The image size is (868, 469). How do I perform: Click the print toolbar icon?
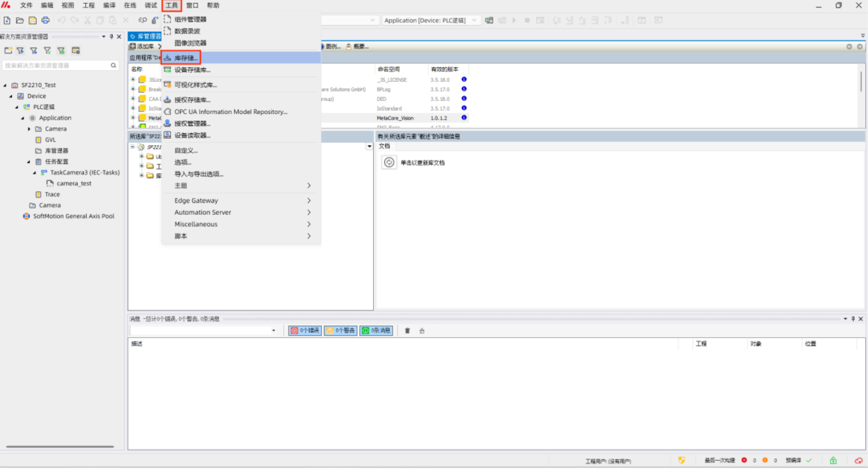(45, 20)
